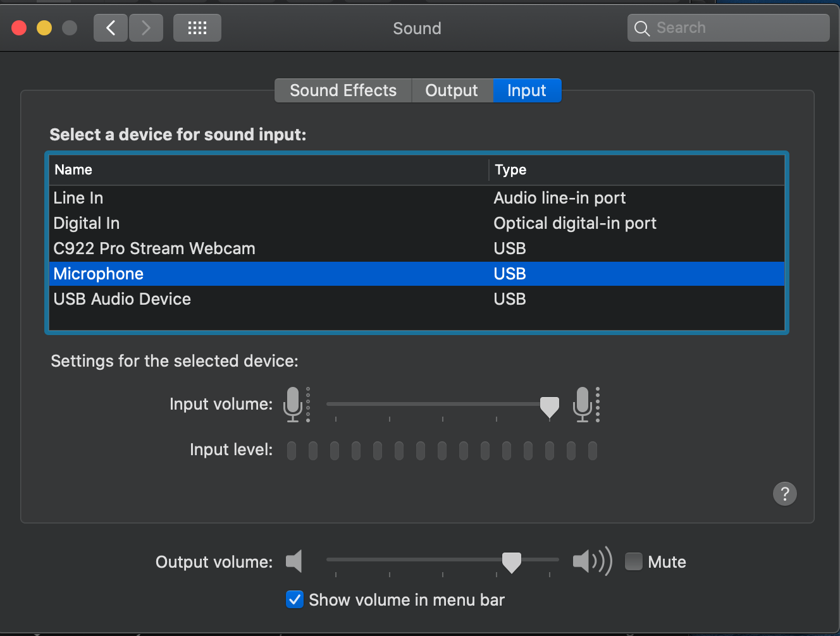This screenshot has width=840, height=636.
Task: Select Line In input device
Action: (78, 198)
